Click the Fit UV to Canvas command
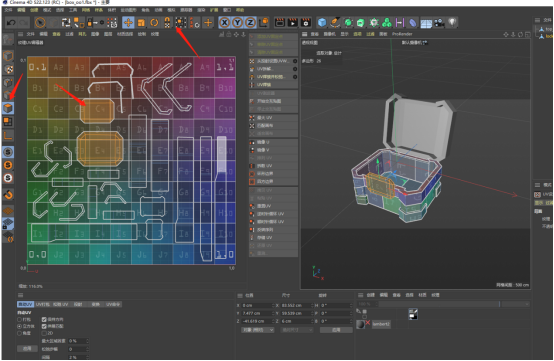 pos(273,125)
